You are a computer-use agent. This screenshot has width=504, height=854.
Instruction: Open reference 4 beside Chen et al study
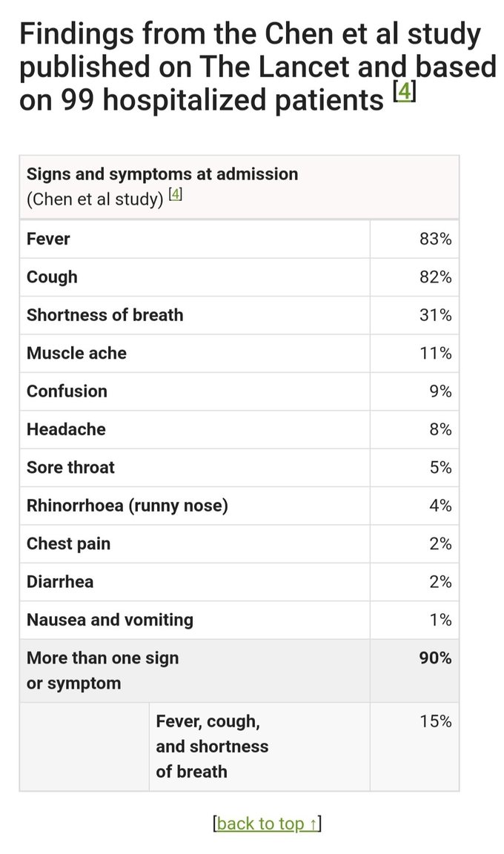click(x=175, y=194)
